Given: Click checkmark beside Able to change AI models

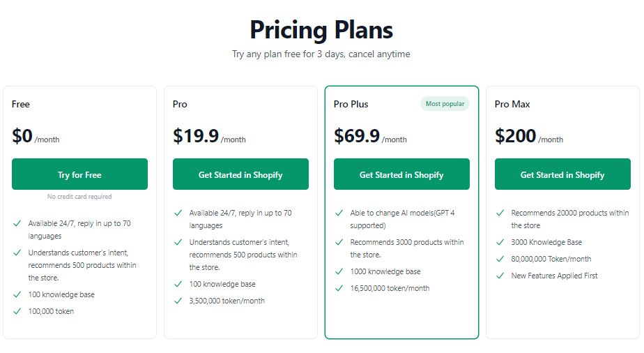Looking at the screenshot, I should 339,213.
